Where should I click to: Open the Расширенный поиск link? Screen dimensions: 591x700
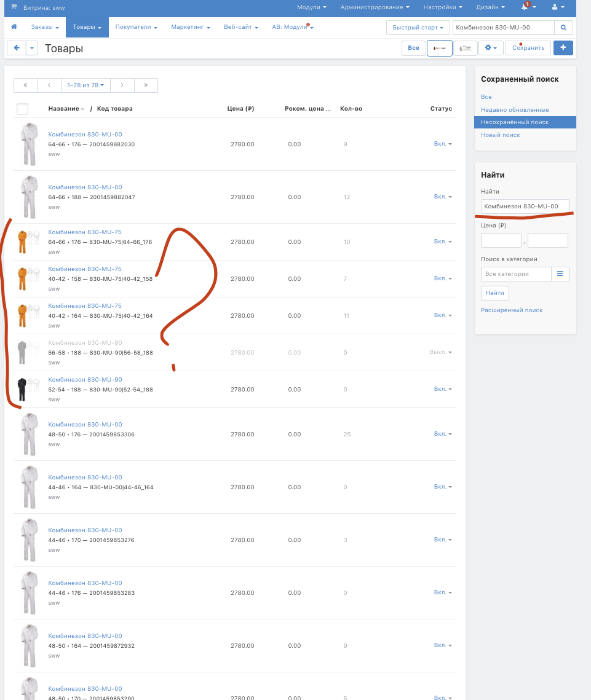pos(511,310)
